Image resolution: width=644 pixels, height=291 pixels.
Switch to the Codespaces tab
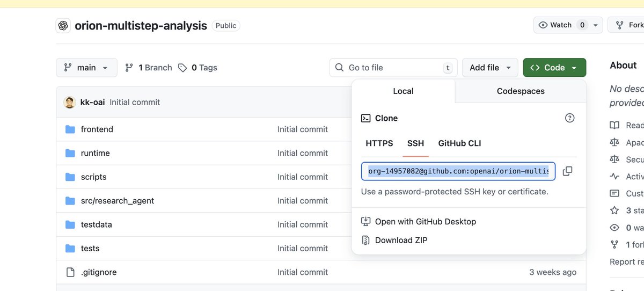click(x=521, y=91)
